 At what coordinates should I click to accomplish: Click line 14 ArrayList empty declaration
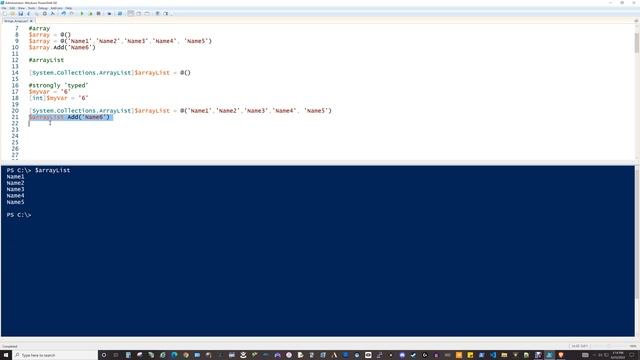click(x=110, y=73)
